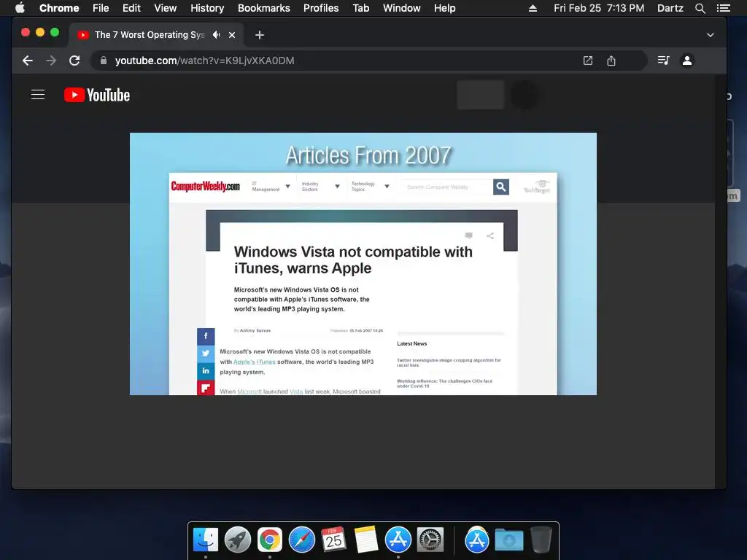Open the Edit menu
This screenshot has height=560, width=747.
pyautogui.click(x=131, y=8)
